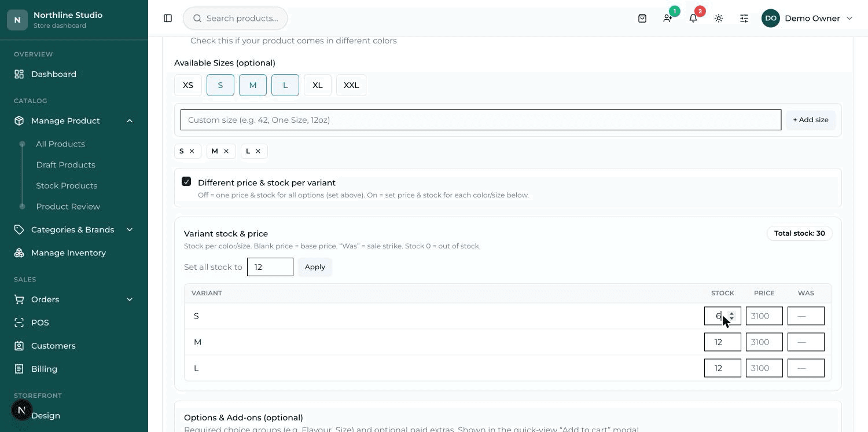The height and width of the screenshot is (432, 868).
Task: Remove the L size chip
Action: pyautogui.click(x=258, y=151)
